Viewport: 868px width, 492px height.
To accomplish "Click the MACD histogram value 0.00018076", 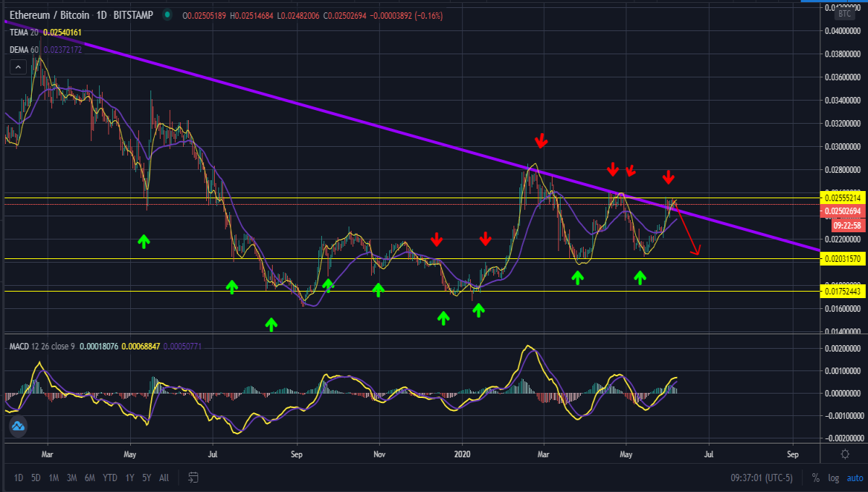I will pyautogui.click(x=99, y=347).
